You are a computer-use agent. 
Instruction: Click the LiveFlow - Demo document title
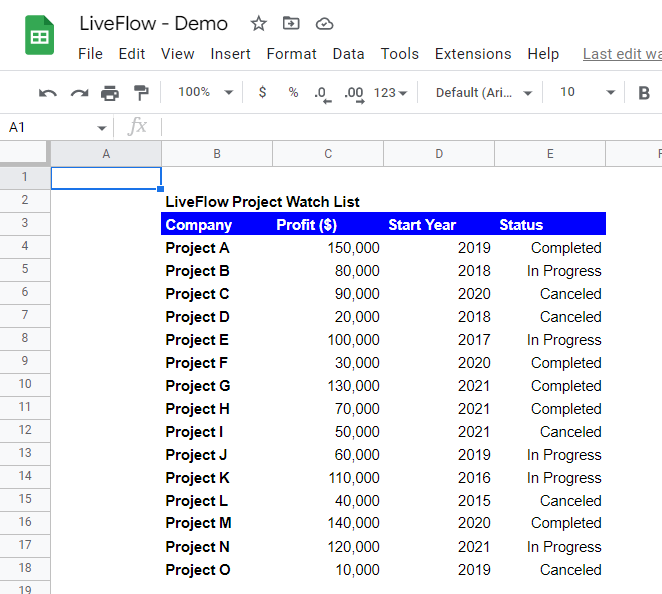[154, 24]
